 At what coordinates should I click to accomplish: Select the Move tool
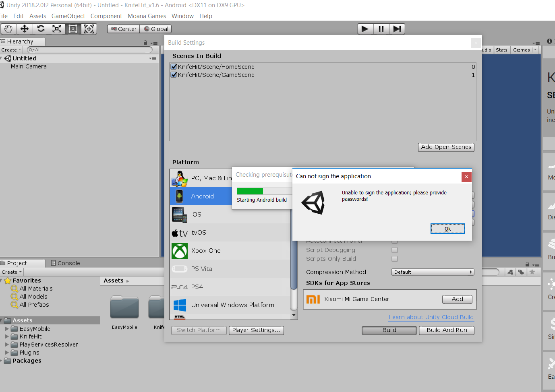(x=24, y=29)
